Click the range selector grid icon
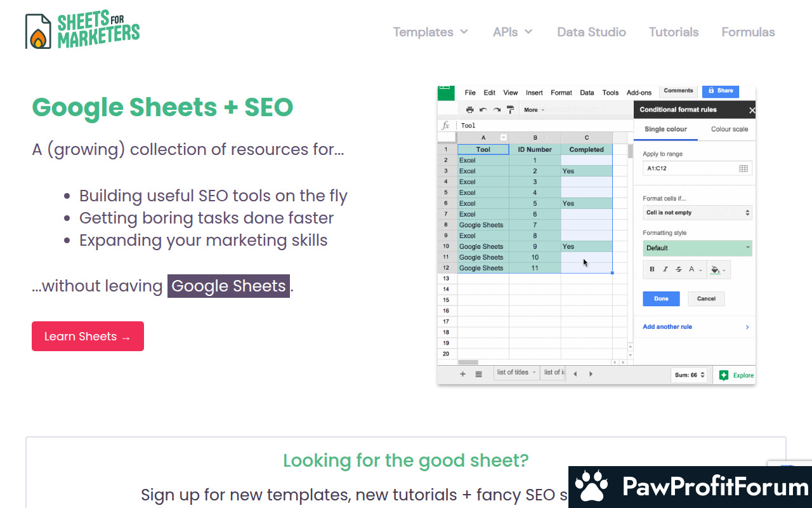 pos(743,168)
